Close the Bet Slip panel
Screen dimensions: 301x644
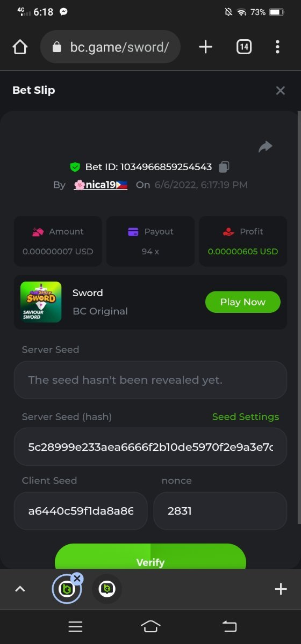click(280, 91)
